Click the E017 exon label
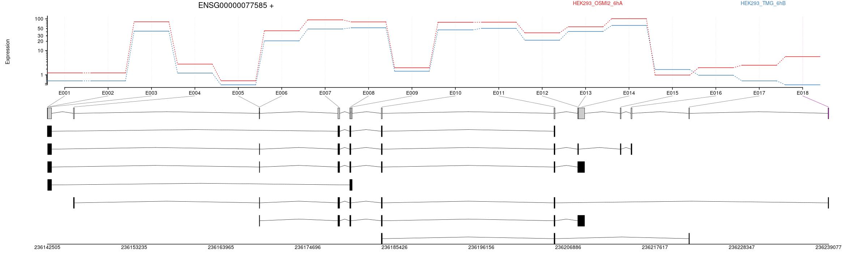The image size is (868, 253). point(759,93)
